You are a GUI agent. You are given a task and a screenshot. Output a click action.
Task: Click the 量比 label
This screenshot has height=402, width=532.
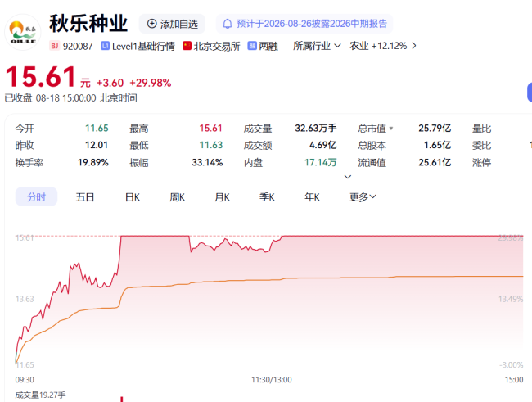(482, 129)
